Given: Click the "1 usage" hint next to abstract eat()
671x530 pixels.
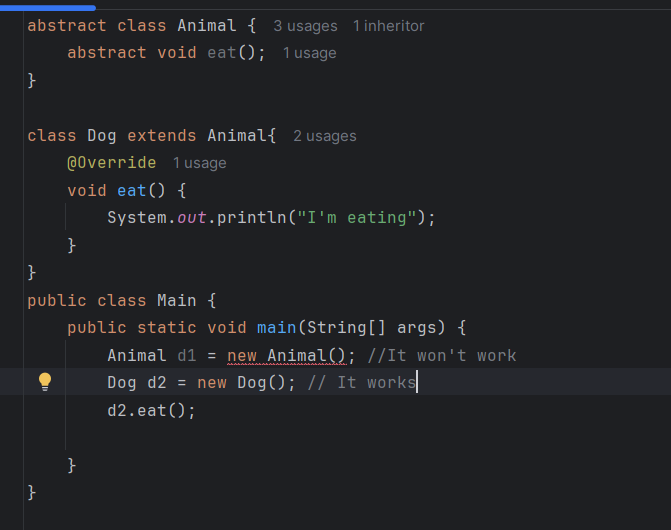Looking at the screenshot, I should pos(309,53).
